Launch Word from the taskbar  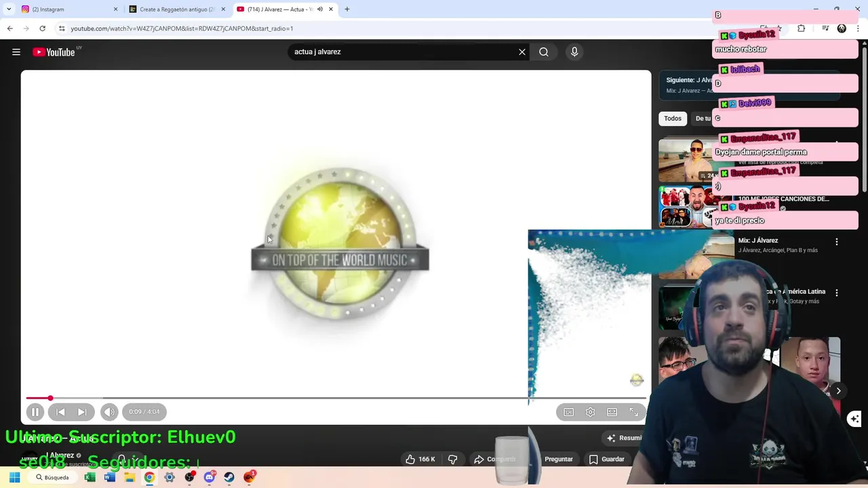pyautogui.click(x=110, y=477)
